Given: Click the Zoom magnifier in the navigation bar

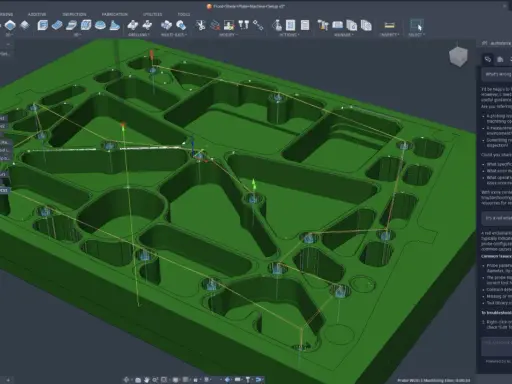Looking at the screenshot, I should point(155,379).
